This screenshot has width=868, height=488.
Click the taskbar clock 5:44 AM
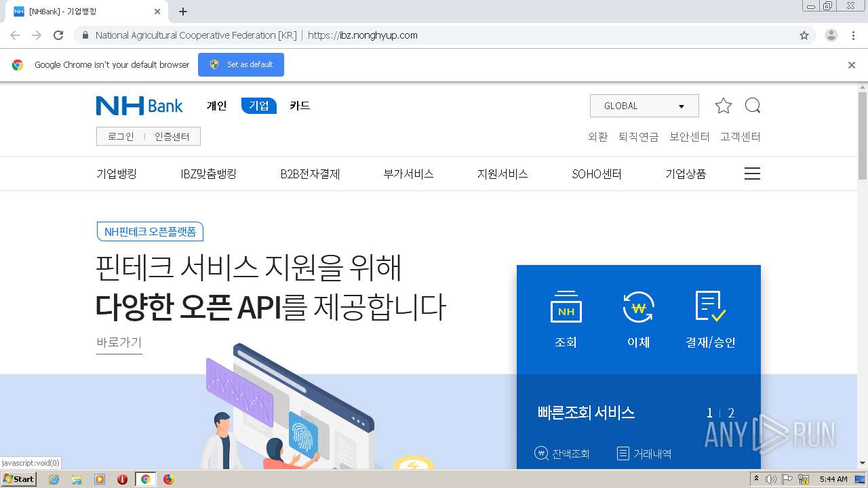[x=833, y=479]
